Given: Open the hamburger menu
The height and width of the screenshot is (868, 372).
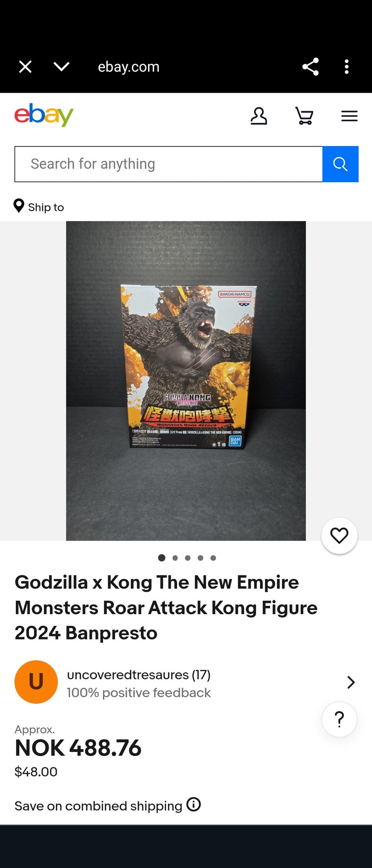Looking at the screenshot, I should pyautogui.click(x=349, y=116).
